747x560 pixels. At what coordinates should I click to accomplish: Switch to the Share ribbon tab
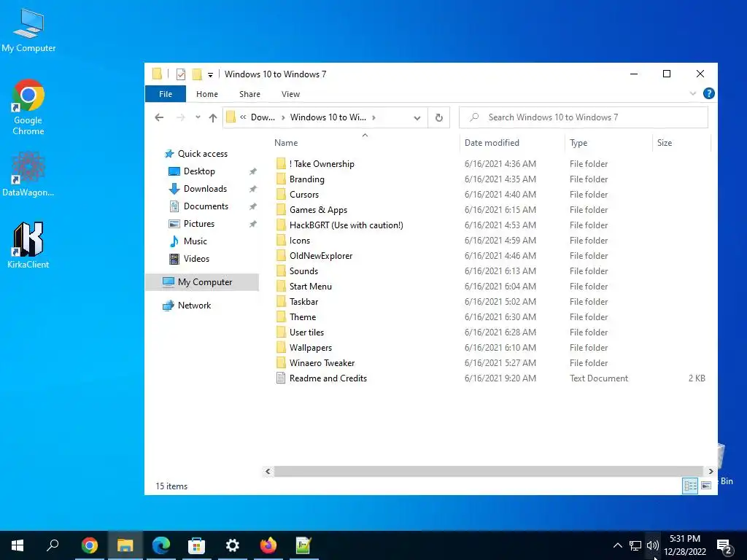(249, 94)
